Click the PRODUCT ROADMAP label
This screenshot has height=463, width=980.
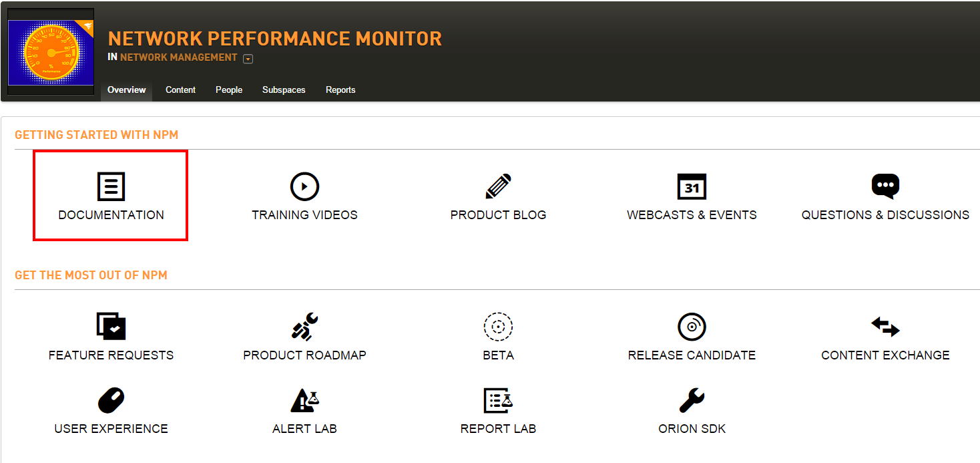click(304, 355)
